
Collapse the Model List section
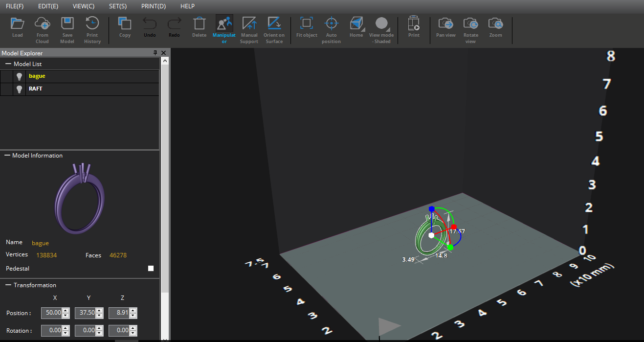click(x=7, y=64)
